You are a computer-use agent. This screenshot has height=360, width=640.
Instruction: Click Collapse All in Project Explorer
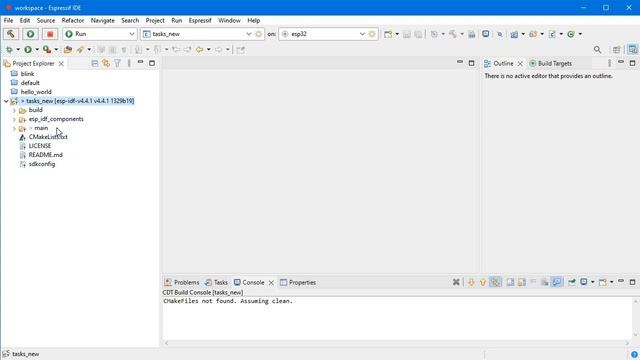coord(94,63)
